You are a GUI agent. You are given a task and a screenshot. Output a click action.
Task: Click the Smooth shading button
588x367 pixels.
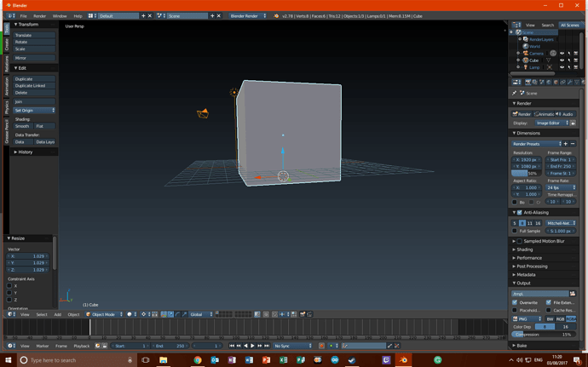(x=22, y=126)
